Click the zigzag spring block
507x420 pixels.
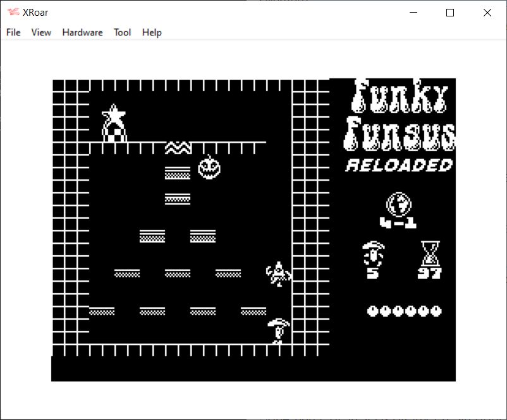click(x=178, y=148)
